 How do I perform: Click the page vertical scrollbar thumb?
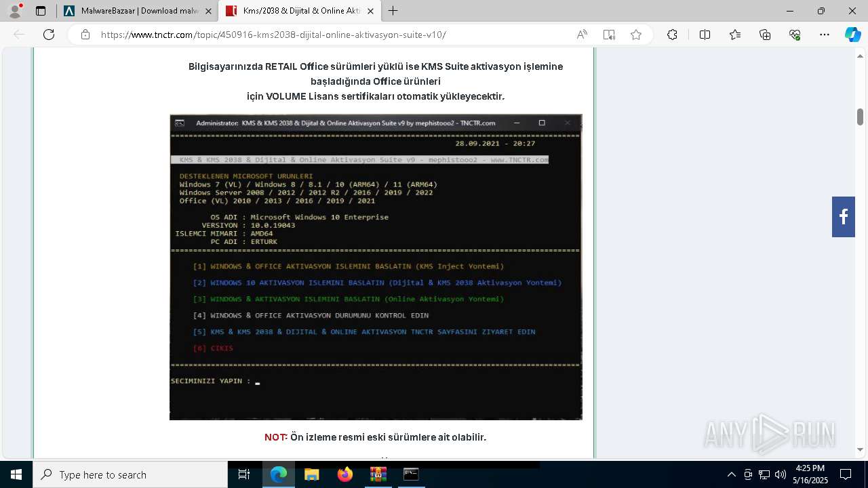pos(860,117)
